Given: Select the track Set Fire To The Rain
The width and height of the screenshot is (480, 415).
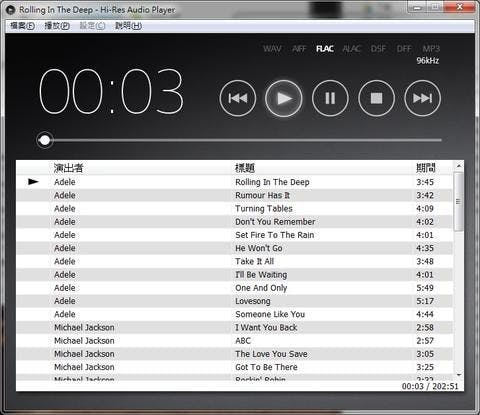Looking at the screenshot, I should (x=235, y=235).
